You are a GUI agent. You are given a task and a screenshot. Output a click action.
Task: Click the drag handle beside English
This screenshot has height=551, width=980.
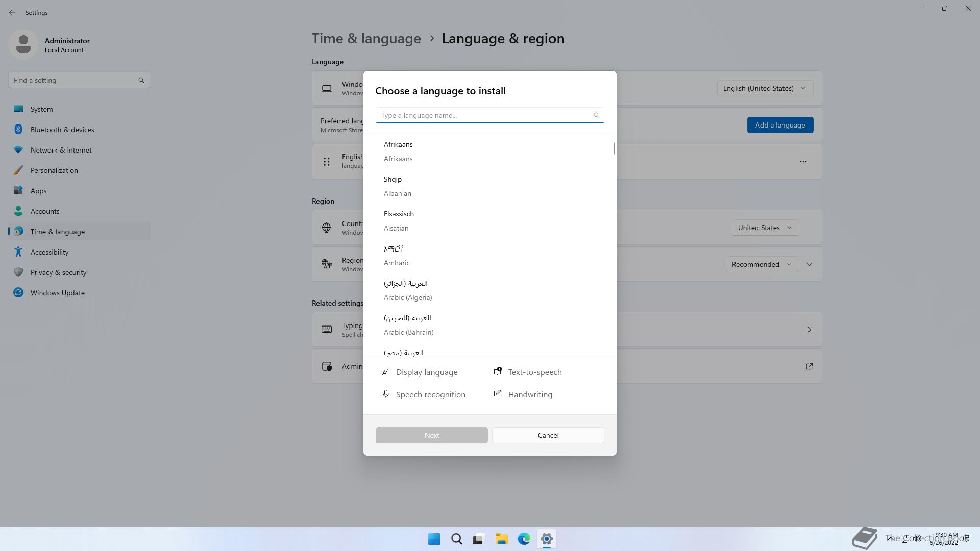coord(327,162)
